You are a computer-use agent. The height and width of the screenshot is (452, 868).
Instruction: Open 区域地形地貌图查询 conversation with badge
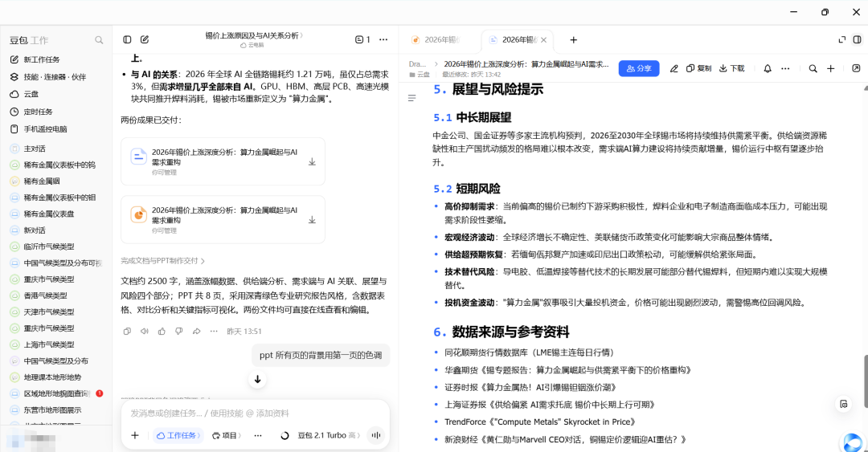56,394
